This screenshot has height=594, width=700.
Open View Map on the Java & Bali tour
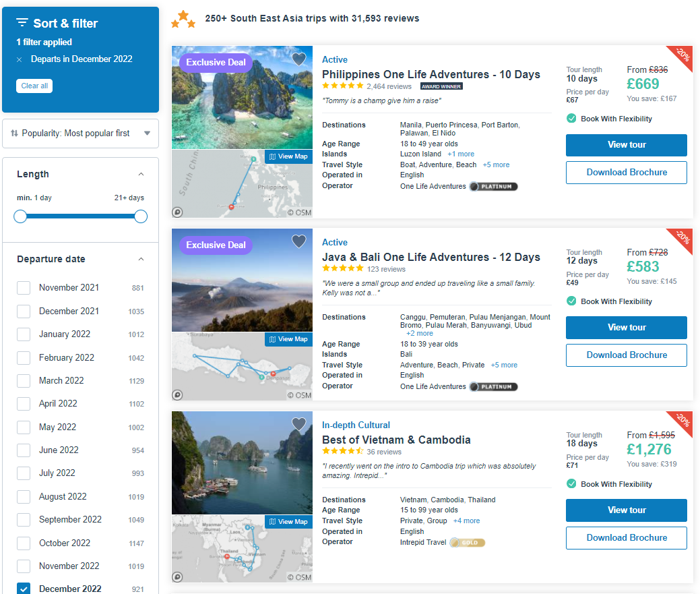tap(288, 339)
